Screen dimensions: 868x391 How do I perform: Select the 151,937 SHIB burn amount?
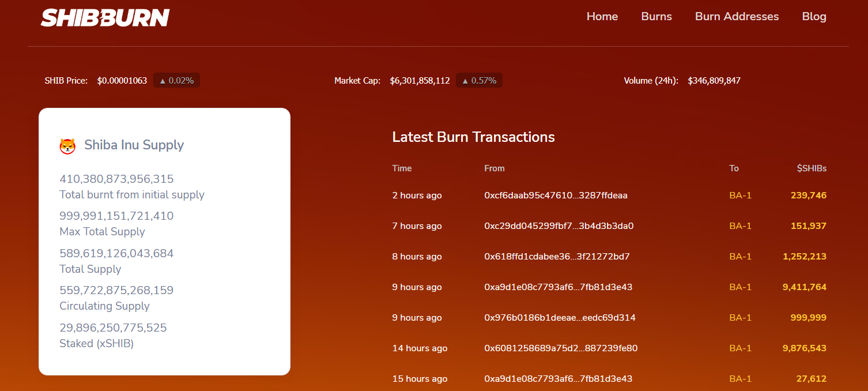809,226
